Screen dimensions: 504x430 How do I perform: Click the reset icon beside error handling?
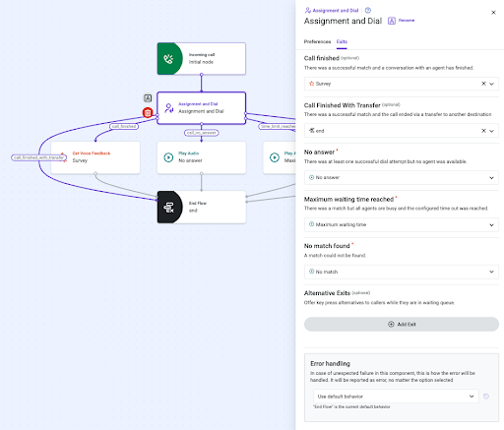tap(486, 397)
